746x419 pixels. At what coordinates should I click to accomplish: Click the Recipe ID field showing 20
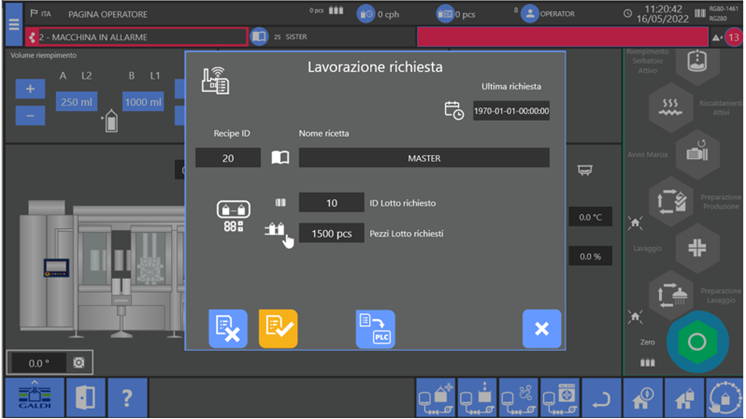(x=227, y=158)
